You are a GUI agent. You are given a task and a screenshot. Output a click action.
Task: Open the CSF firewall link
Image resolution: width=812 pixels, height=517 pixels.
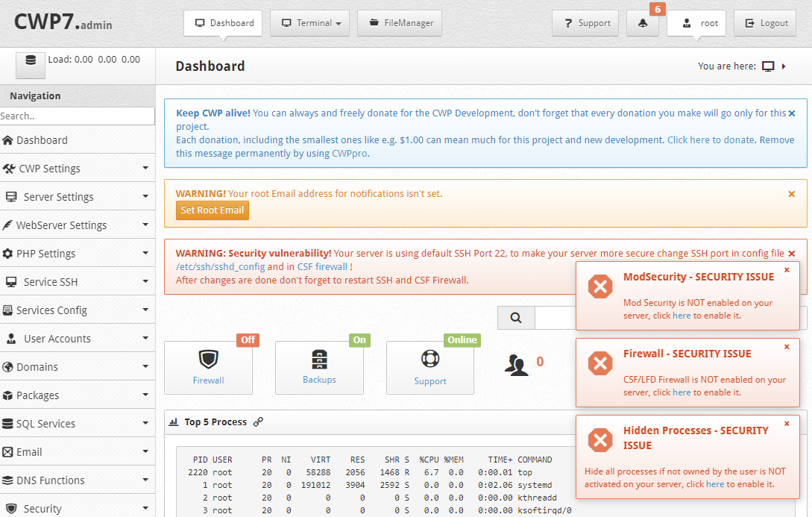coord(322,267)
